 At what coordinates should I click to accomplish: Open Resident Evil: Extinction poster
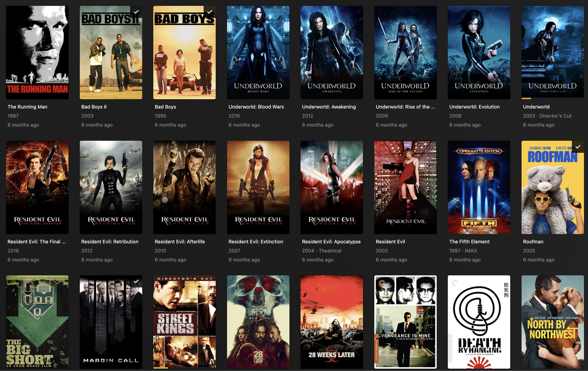[258, 187]
